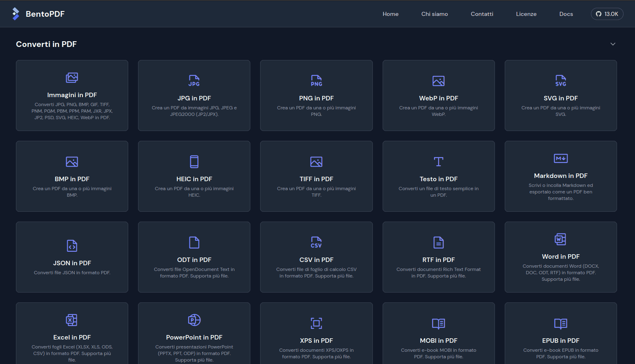The image size is (635, 364).
Task: Go to the Home menu item
Action: 390,14
